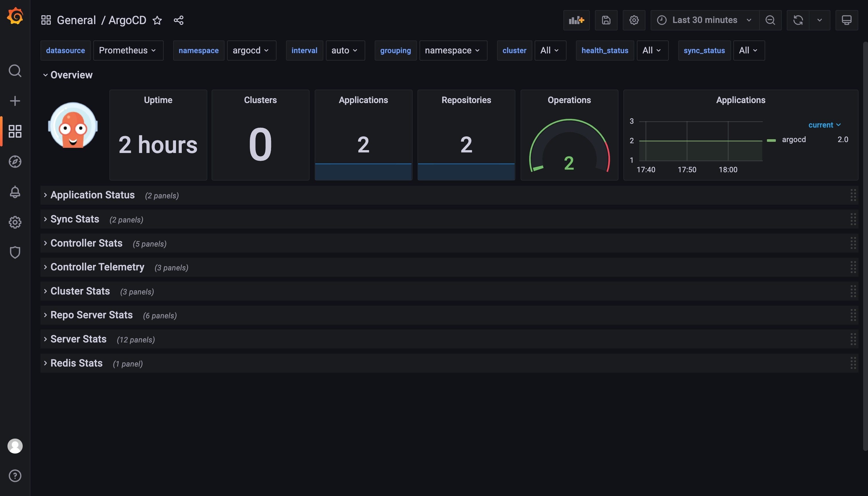Click the Create plus sidebar icon
The image size is (868, 496).
click(15, 101)
